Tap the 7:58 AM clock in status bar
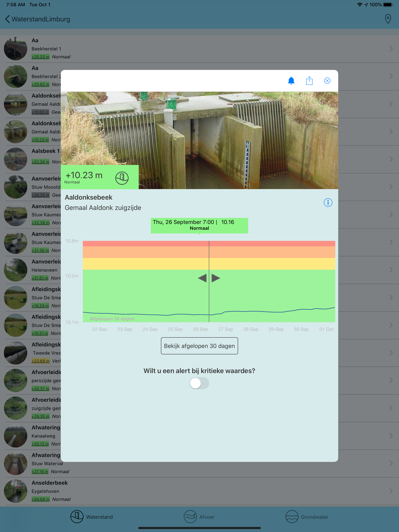Screen dimensions: 399x532 [x=16, y=4]
